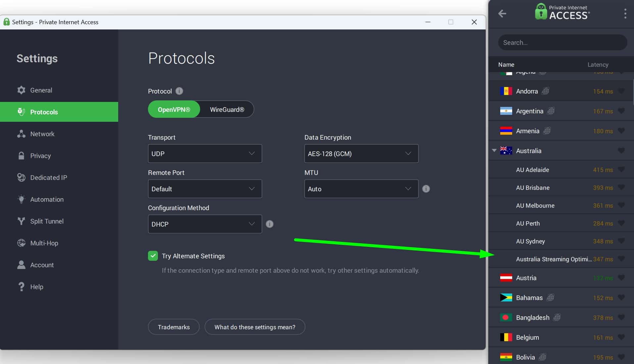Switch protocol to WireGuard
This screenshot has width=634, height=364.
pyautogui.click(x=227, y=110)
